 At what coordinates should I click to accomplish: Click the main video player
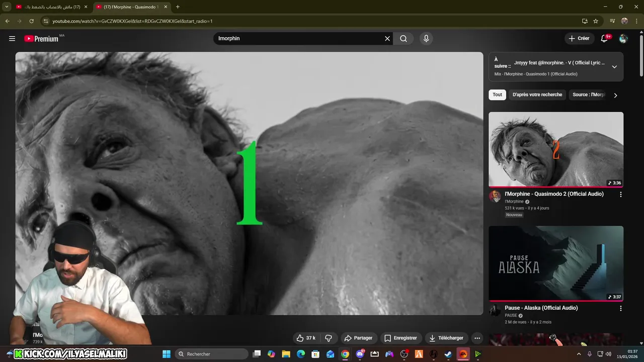click(x=249, y=184)
